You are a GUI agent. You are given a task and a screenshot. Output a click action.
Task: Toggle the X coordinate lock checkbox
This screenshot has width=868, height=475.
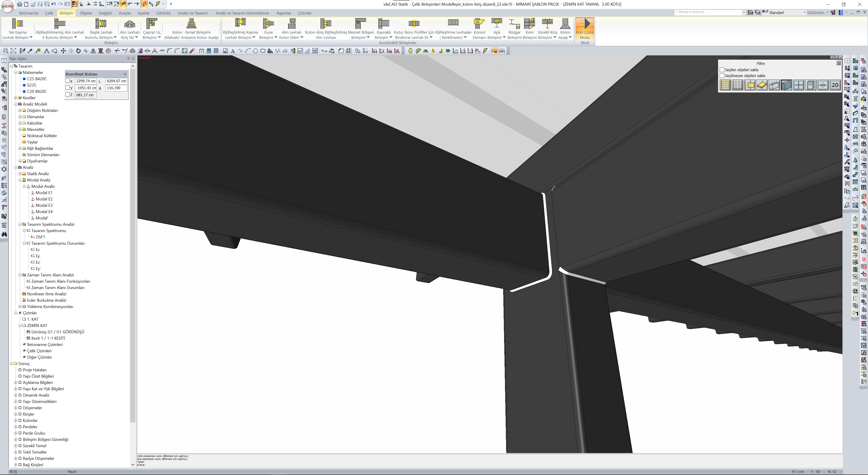tap(68, 81)
